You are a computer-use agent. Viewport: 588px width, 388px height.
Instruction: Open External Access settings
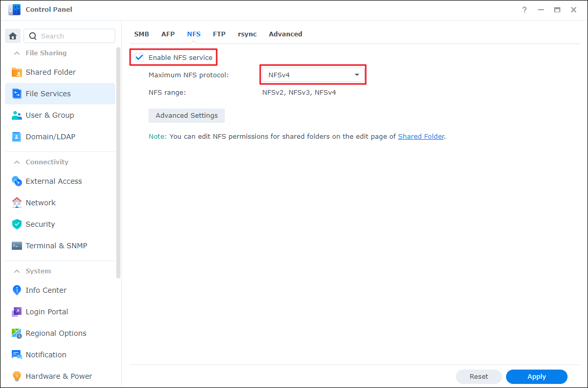[17, 181]
